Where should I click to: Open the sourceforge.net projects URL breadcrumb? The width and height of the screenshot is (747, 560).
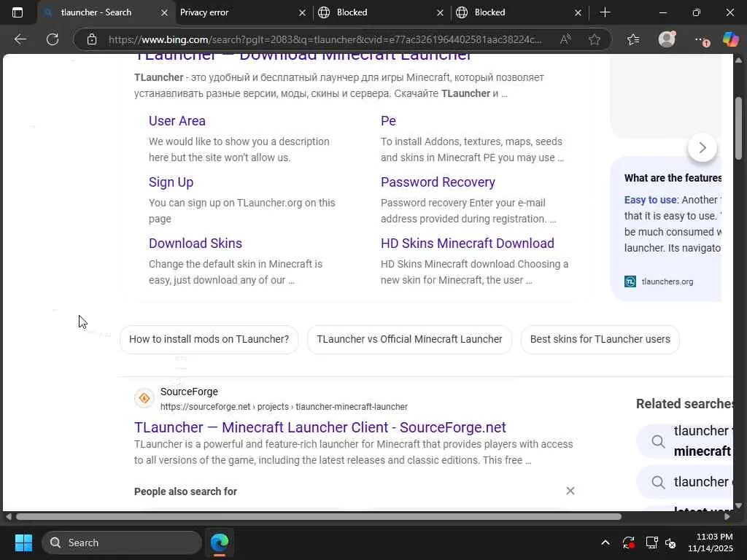(x=284, y=407)
